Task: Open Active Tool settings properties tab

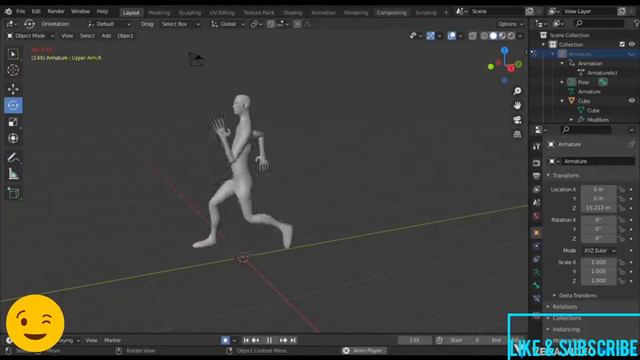Action: (536, 147)
